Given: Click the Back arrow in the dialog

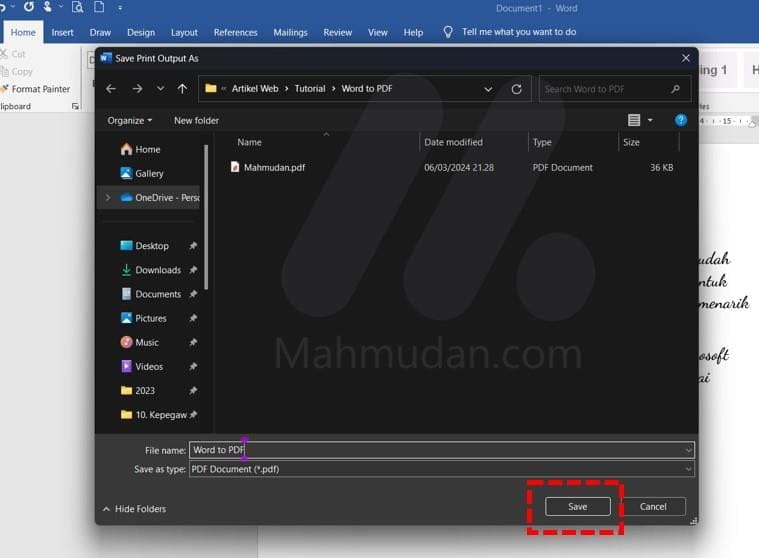Looking at the screenshot, I should tap(111, 89).
